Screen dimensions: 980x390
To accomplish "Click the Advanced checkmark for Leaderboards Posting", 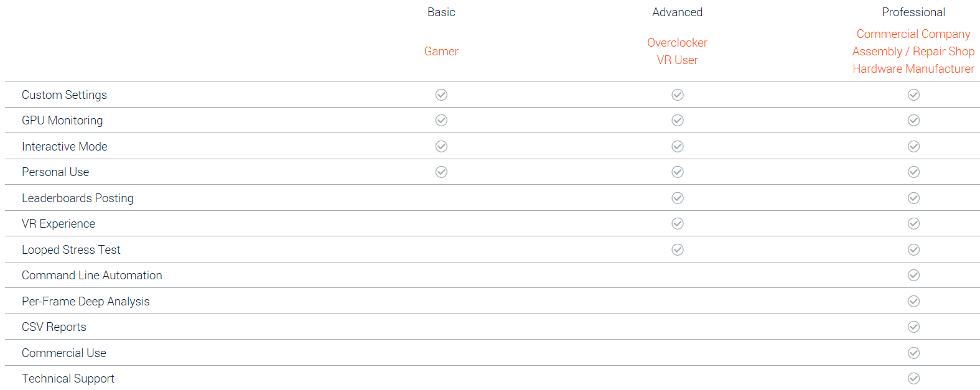I will coord(678,198).
